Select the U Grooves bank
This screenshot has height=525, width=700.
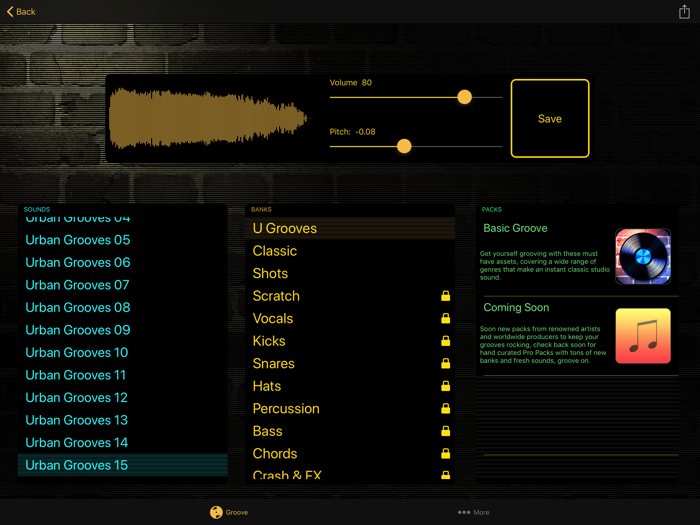pyautogui.click(x=350, y=228)
